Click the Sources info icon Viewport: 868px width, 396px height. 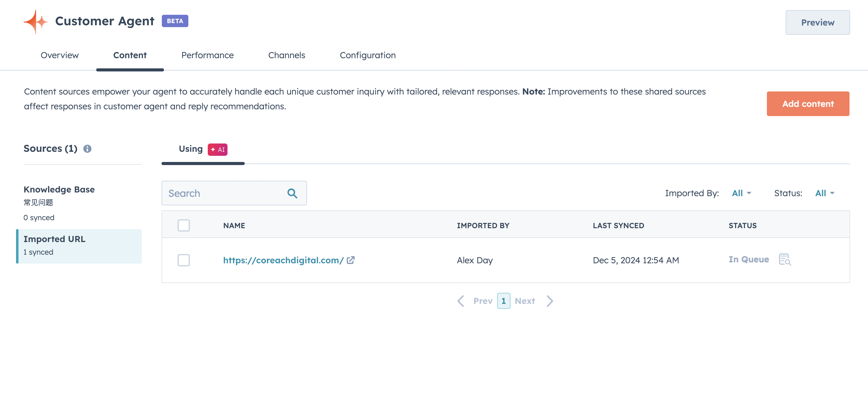click(87, 148)
